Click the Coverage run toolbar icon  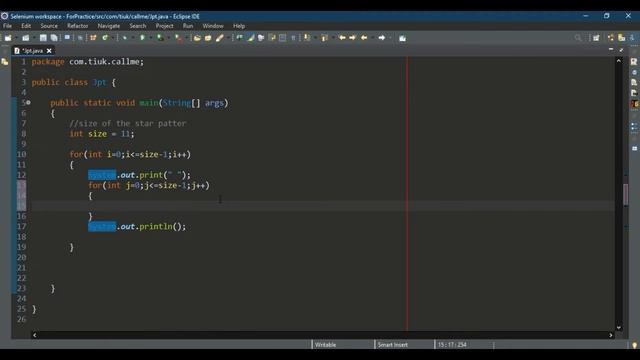coord(160,38)
